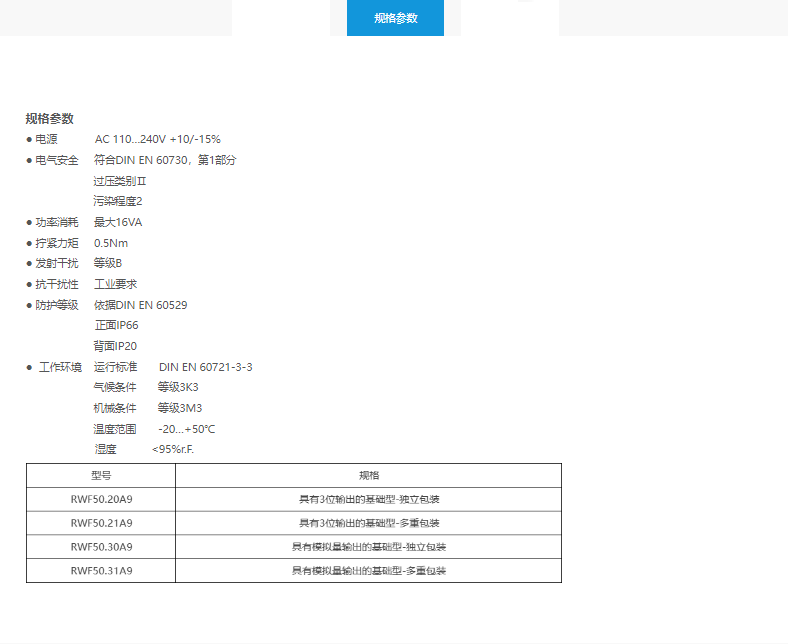Viewport: 788px width, 644px height.
Task: Open the blue 规格参数 tab
Action: coord(395,18)
